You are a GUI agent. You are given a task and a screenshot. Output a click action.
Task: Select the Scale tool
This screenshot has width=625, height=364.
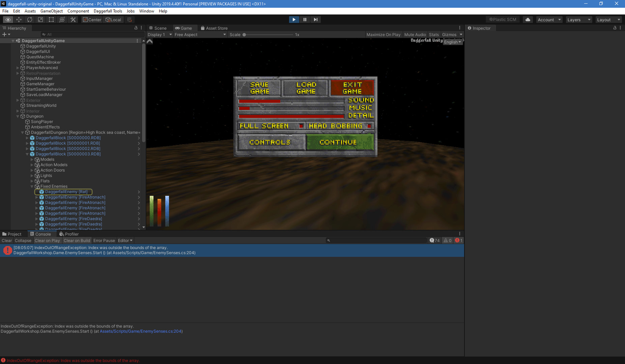pos(40,20)
